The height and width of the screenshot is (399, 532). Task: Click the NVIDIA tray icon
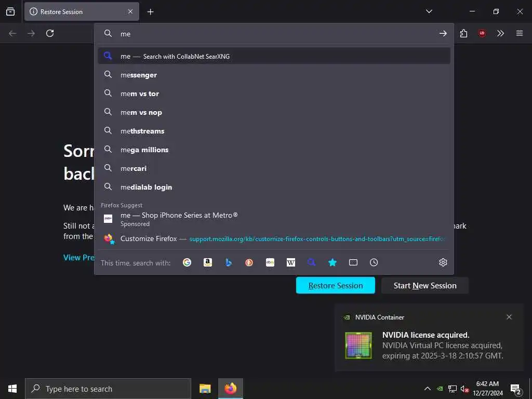tap(440, 389)
